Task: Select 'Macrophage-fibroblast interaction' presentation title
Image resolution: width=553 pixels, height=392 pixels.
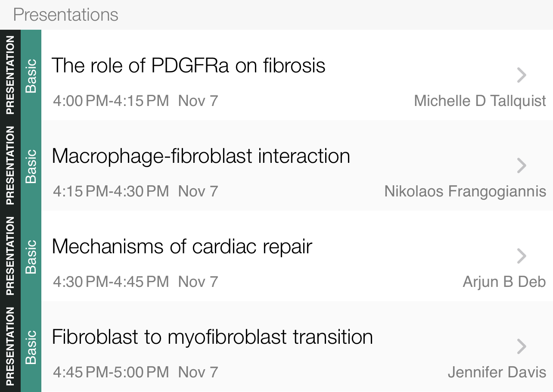Action: pos(201,156)
